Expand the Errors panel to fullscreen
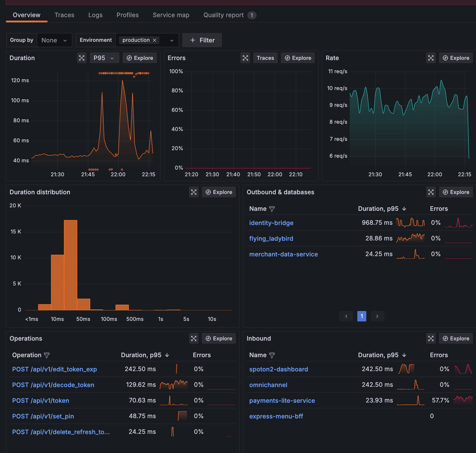 pos(245,58)
